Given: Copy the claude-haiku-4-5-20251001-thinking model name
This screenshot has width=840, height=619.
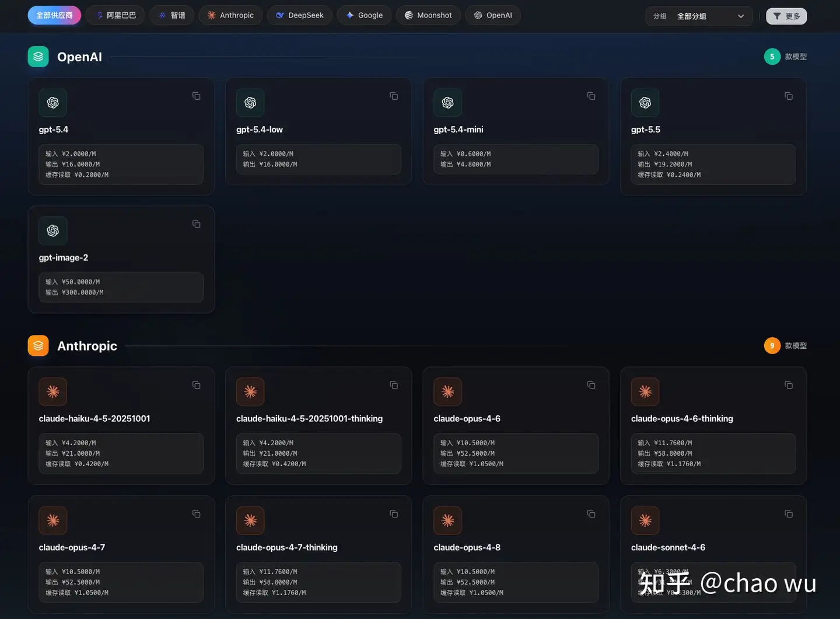Looking at the screenshot, I should (x=394, y=385).
